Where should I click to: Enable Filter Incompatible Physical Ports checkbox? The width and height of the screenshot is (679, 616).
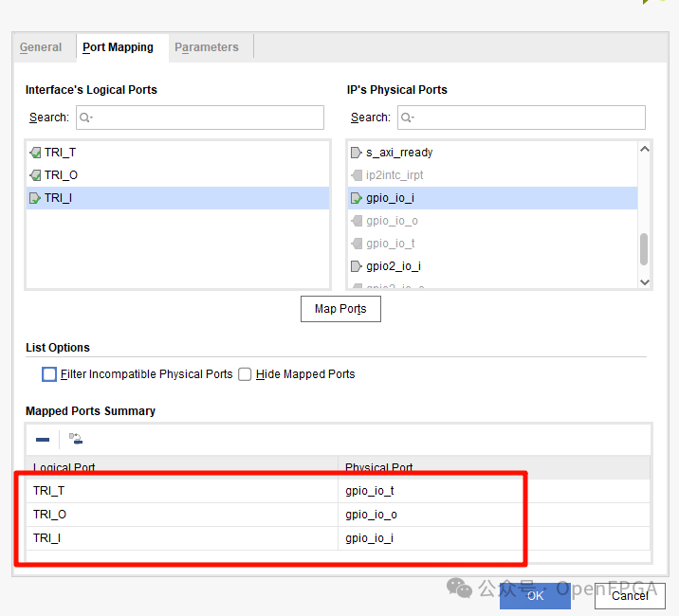click(49, 374)
